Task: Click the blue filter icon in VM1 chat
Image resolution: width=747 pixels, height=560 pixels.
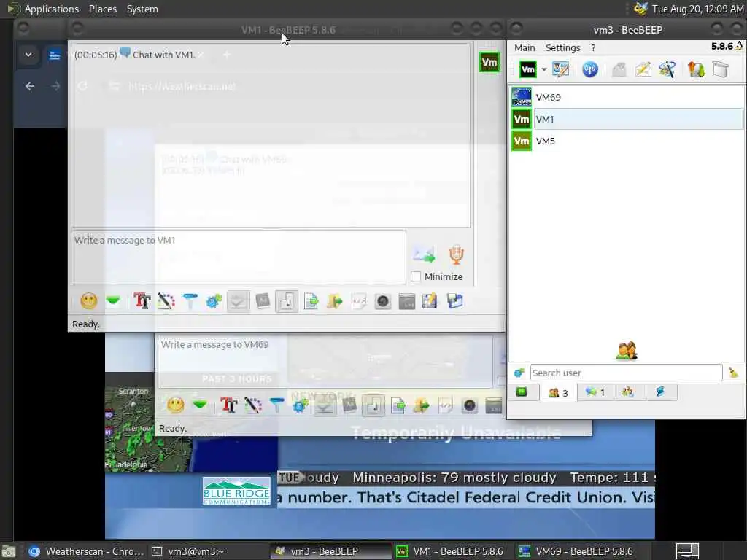Action: 190,301
